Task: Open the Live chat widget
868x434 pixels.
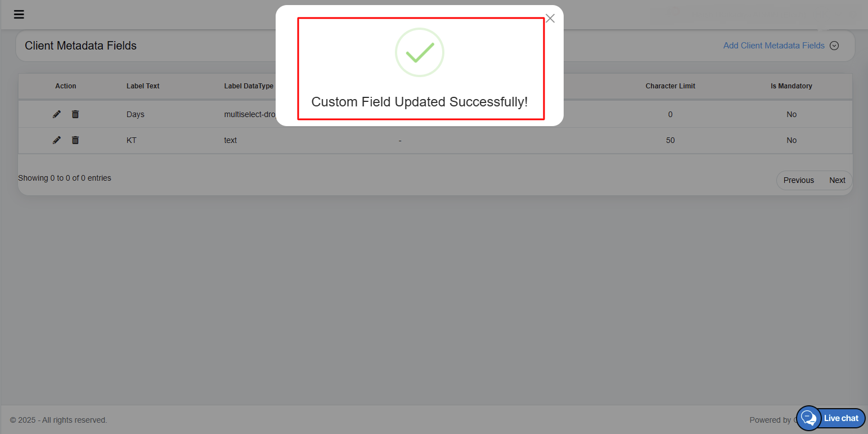Action: click(x=809, y=418)
